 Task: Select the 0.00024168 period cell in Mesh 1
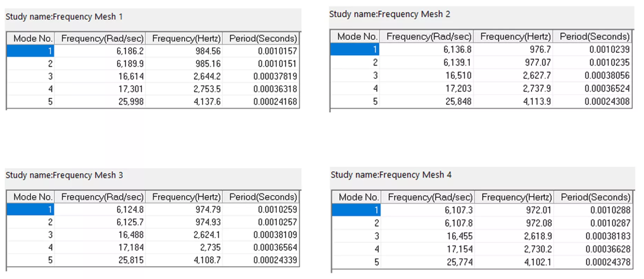(261, 101)
